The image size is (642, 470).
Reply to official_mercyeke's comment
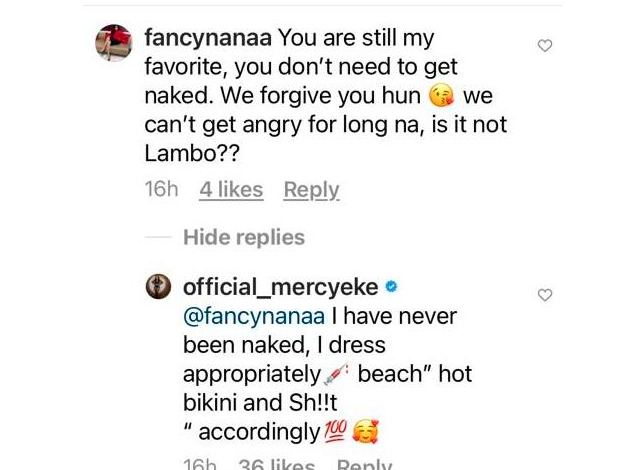(x=364, y=464)
